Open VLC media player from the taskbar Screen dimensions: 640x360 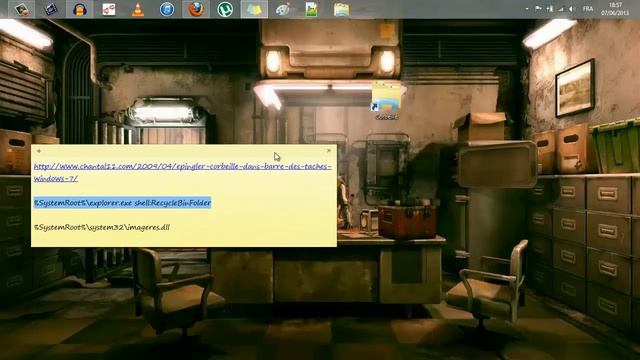tap(138, 9)
